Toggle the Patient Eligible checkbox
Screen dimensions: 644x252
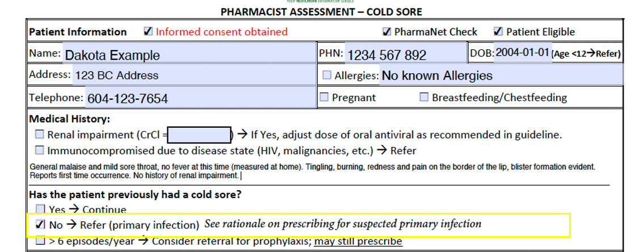(498, 32)
